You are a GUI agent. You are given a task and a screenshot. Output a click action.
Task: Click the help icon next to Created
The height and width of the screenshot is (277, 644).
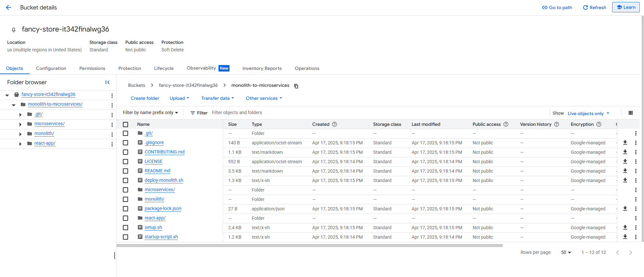pyautogui.click(x=335, y=124)
